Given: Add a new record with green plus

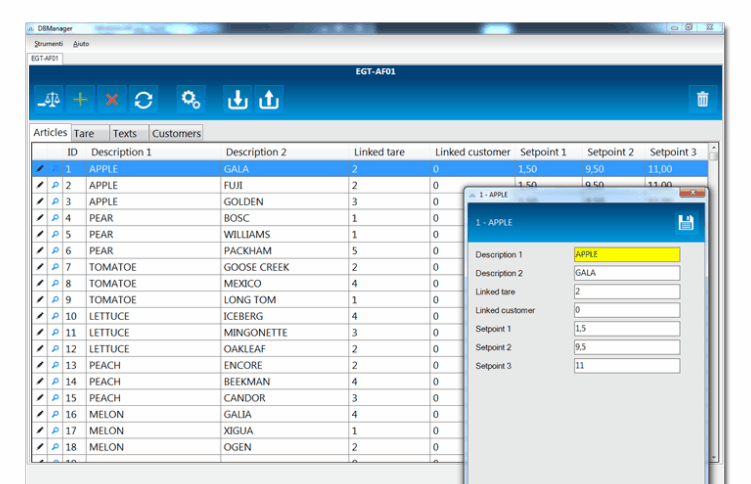Looking at the screenshot, I should click(x=80, y=100).
